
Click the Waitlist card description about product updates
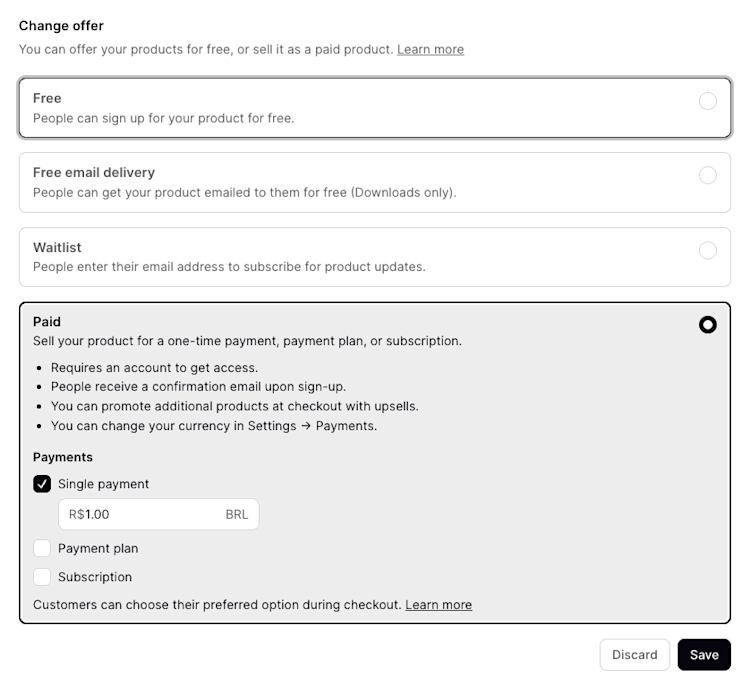click(229, 267)
